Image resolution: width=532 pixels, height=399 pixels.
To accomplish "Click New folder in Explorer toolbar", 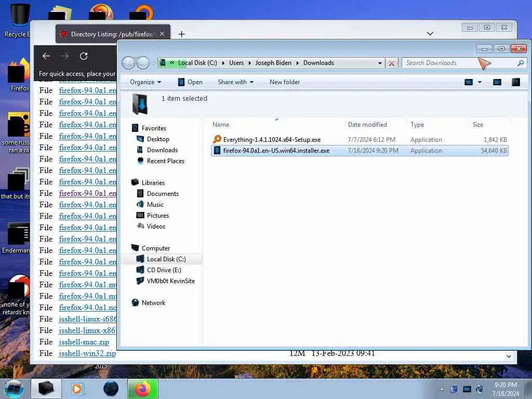I will [x=284, y=82].
